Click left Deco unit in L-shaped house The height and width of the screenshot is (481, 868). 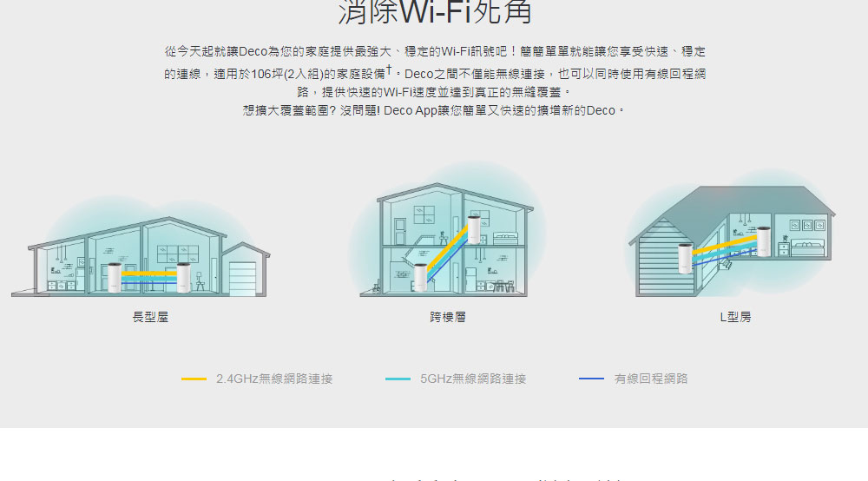click(686, 259)
